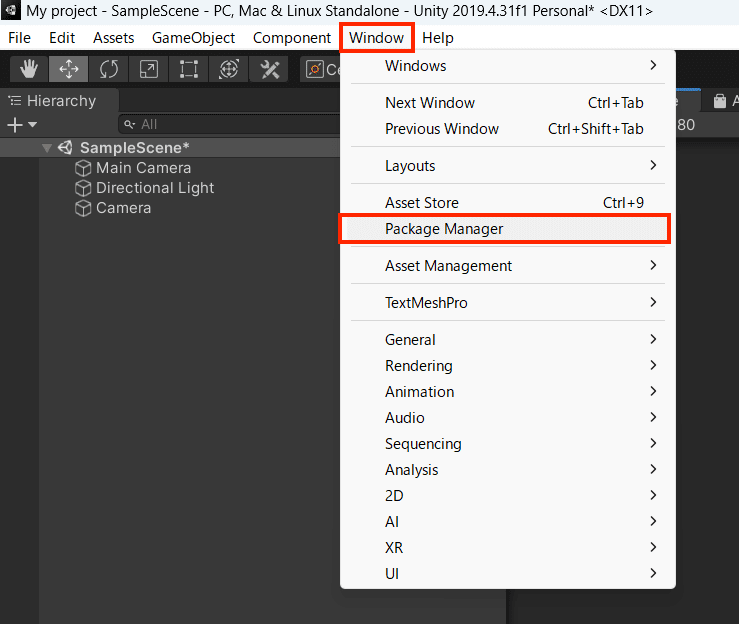Expand the XR submenu
739x624 pixels.
508,548
